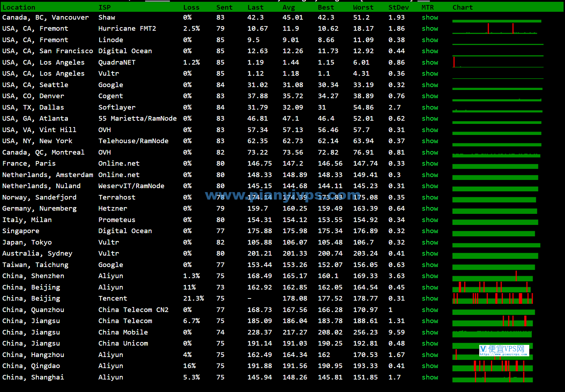Viewport: 565px width, 392px height.
Task: Select '21.3%' loss value for Tencent
Action: tap(193, 298)
